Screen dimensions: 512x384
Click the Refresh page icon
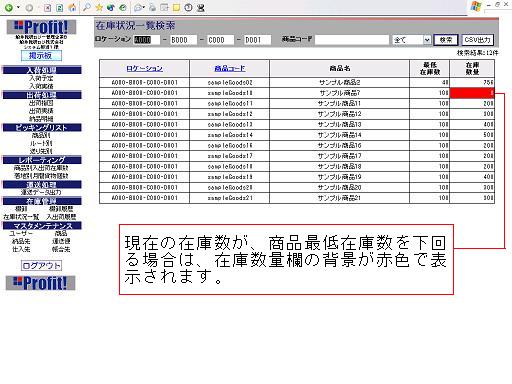coord(60,8)
